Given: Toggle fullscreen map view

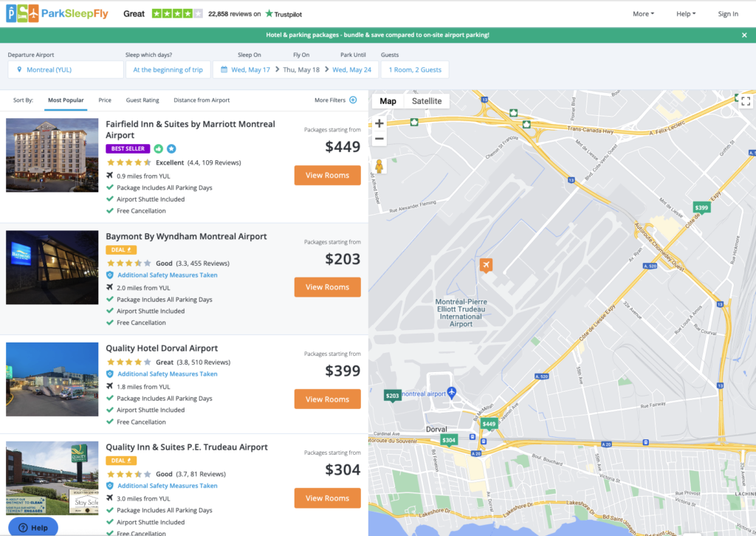Looking at the screenshot, I should [745, 102].
